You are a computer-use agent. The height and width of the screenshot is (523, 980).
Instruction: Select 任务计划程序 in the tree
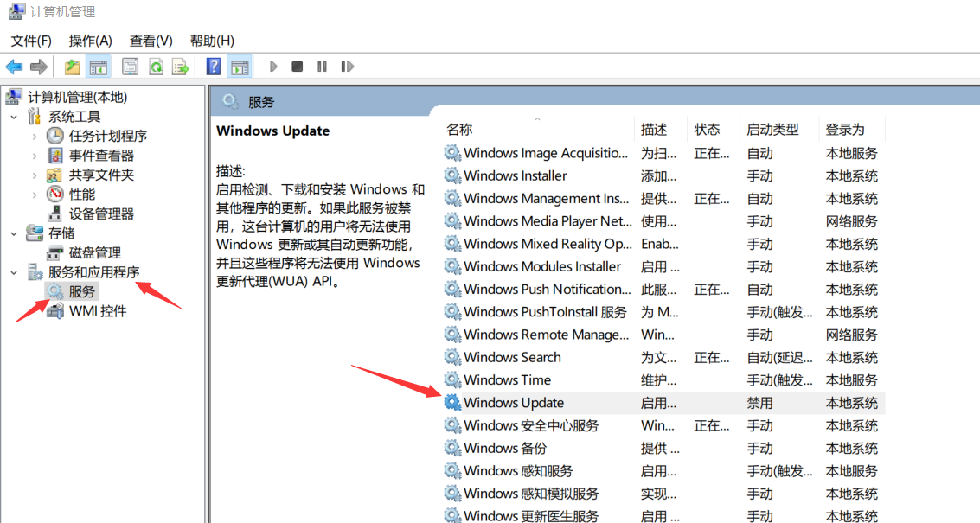(108, 136)
